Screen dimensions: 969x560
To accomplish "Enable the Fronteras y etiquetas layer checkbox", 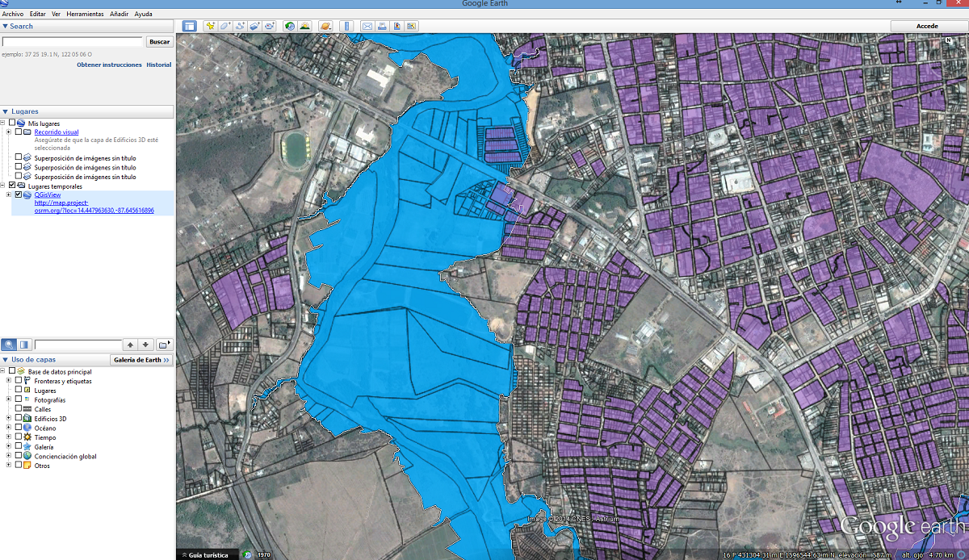I will point(19,381).
